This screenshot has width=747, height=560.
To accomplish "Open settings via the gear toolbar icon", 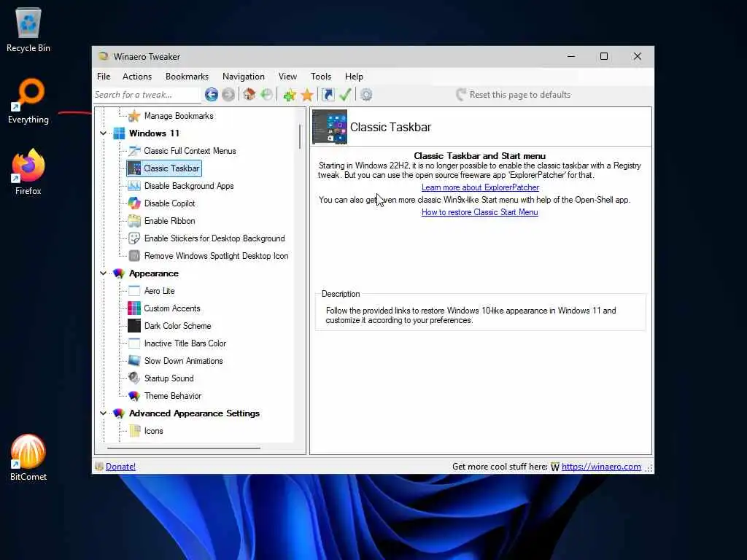I will pyautogui.click(x=366, y=95).
